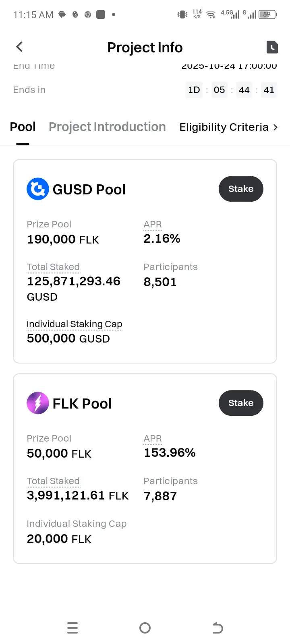Select the Eligibility Criteria tab
The width and height of the screenshot is (290, 644).
pyautogui.click(x=224, y=127)
